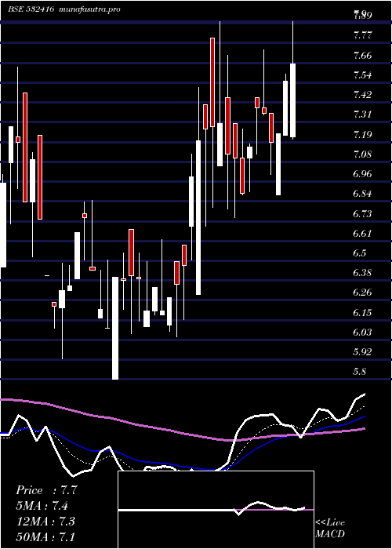
Task: Click inside the MACD inset chart box
Action: 216,510
